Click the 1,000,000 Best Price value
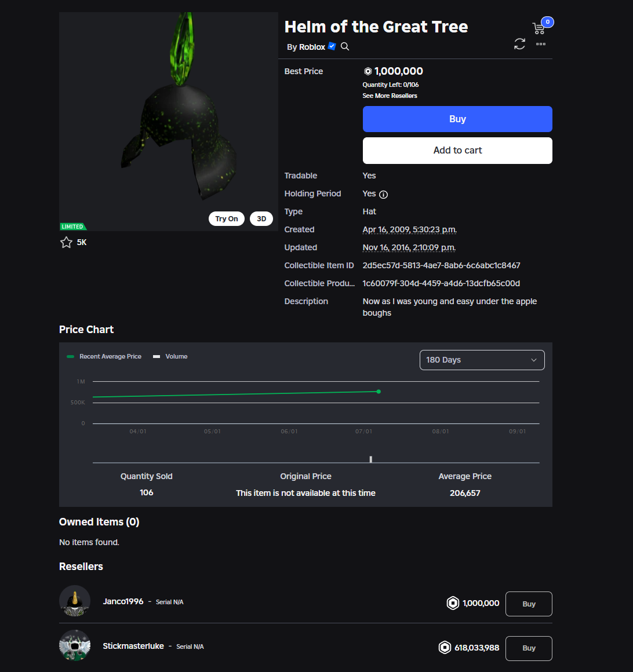 tap(398, 71)
